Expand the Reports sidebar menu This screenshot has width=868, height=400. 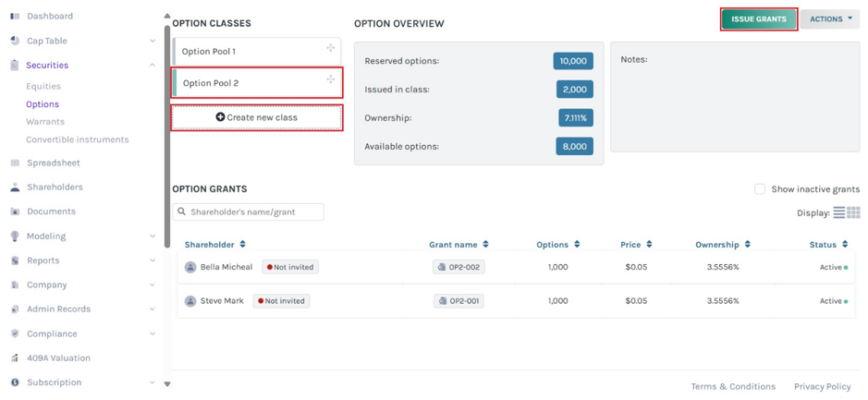point(153,261)
